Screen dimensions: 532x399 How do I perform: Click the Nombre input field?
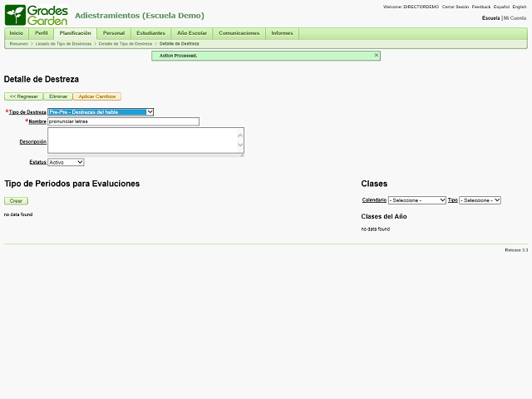[x=124, y=121]
